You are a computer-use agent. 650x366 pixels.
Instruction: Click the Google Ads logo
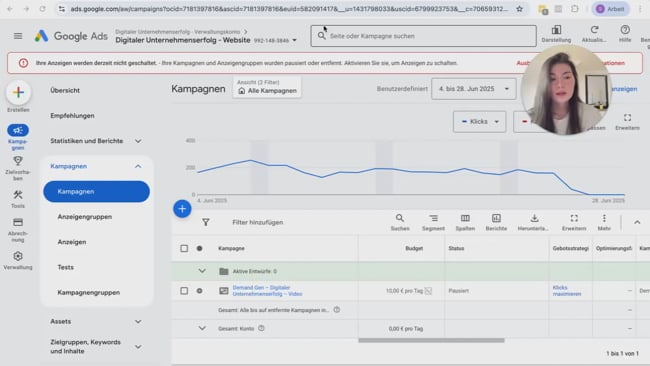pyautogui.click(x=71, y=36)
